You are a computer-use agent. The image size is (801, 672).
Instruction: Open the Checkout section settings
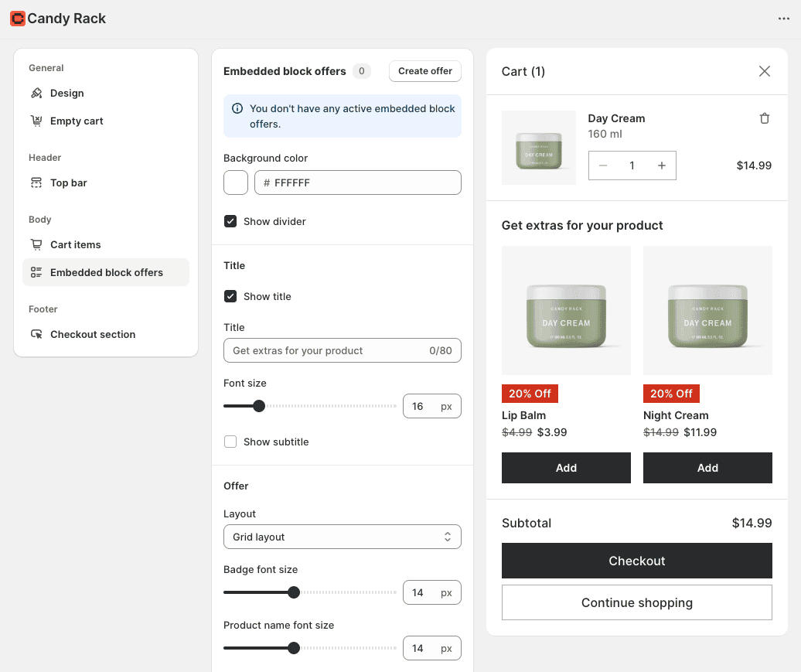[x=91, y=334]
